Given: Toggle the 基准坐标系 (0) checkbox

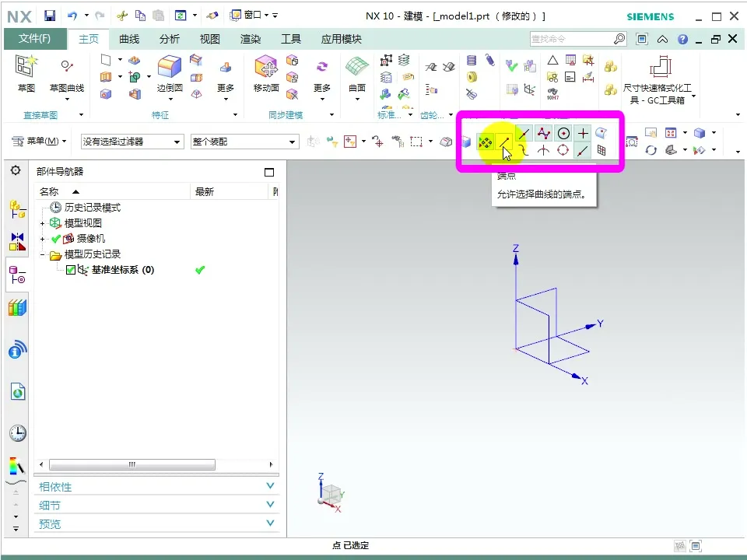Looking at the screenshot, I should coord(71,270).
